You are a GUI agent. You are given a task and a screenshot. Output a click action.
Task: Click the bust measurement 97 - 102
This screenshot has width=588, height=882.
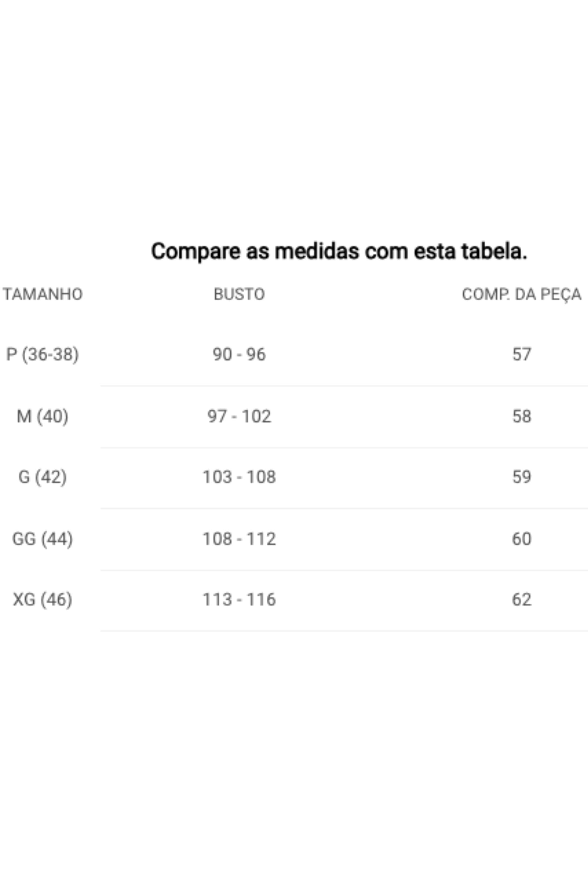(x=239, y=416)
